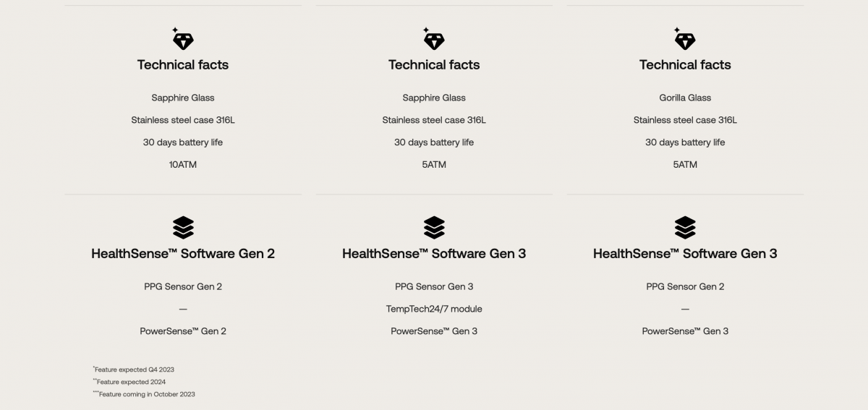Viewport: 868px width, 410px height.
Task: Click the layers icon above HealthSense Software Gen 2
Action: click(183, 228)
